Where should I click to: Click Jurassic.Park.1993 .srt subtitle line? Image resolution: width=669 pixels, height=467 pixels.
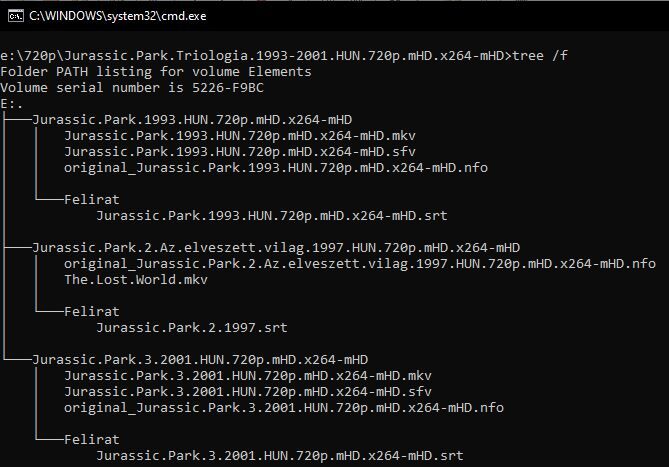click(272, 215)
